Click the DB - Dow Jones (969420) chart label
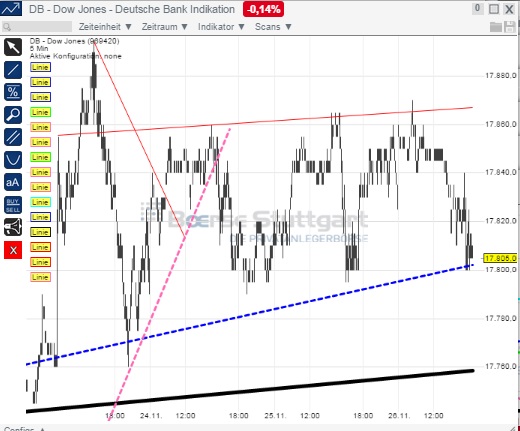The height and width of the screenshot is (431, 520). click(x=74, y=41)
